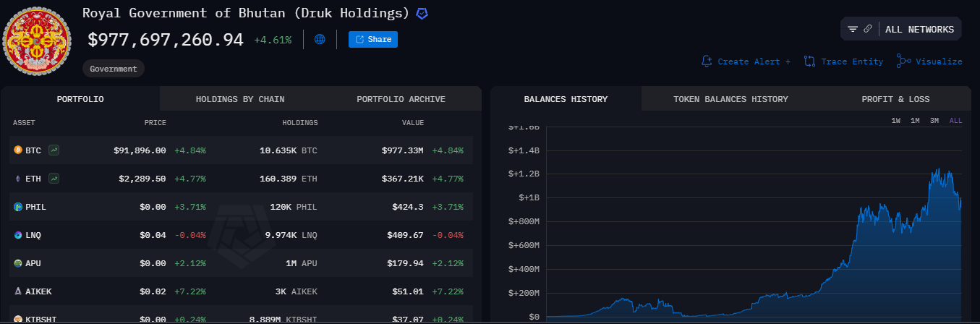Sort by the VALUE column header
This screenshot has height=324, width=980.
413,123
